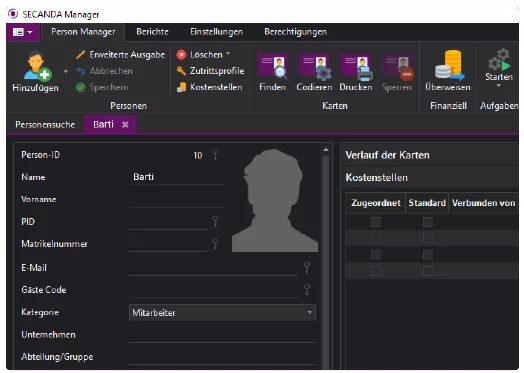Open Kostenstellen in the Personen ribbon group
This screenshot has width=524, height=373.
210,87
